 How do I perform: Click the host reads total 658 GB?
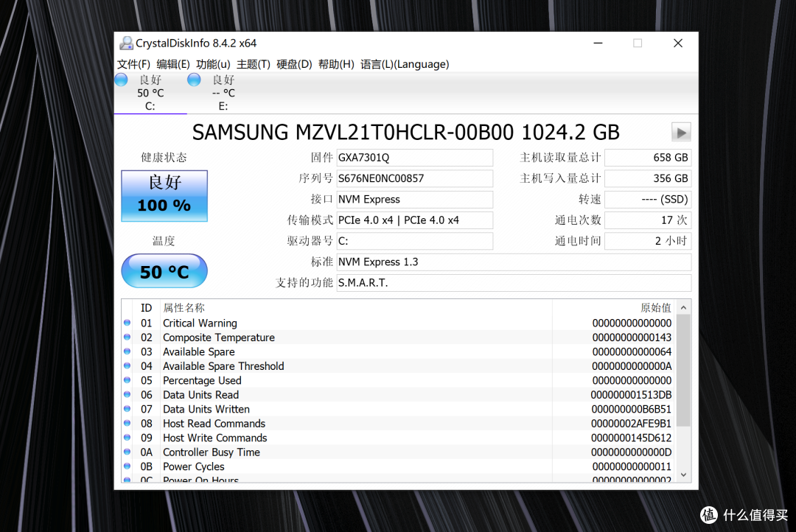tap(648, 158)
